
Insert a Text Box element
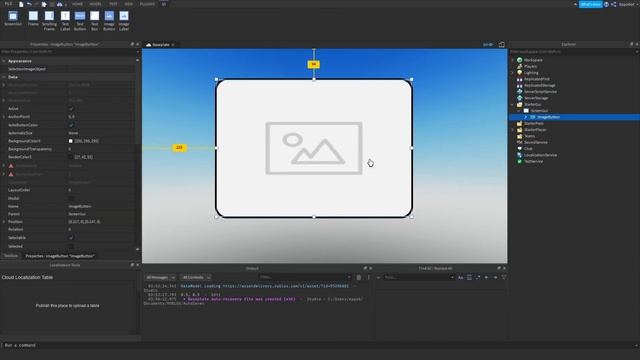[94, 20]
